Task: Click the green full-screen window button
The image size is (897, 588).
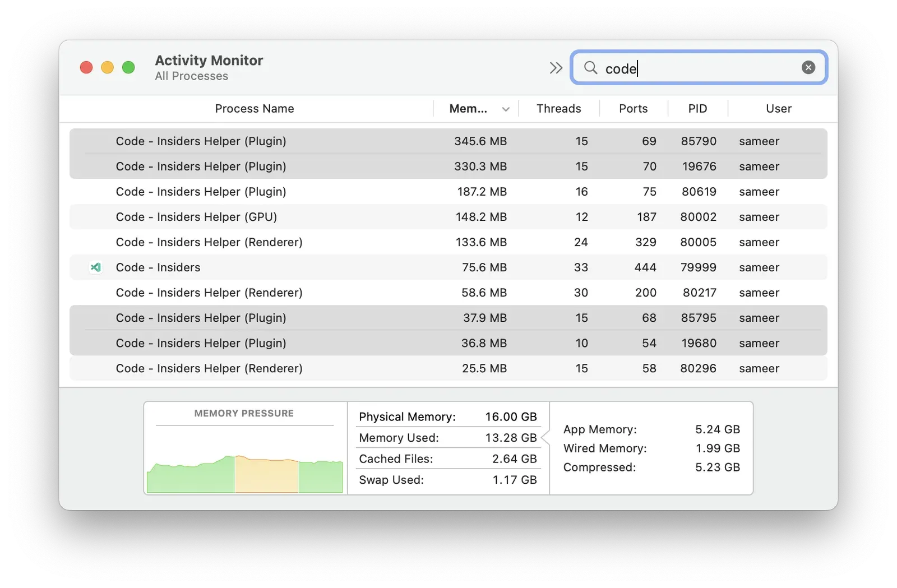Action: (x=128, y=67)
